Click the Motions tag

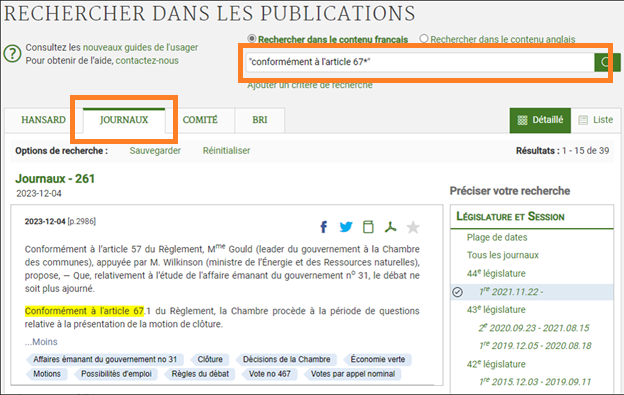(x=47, y=374)
